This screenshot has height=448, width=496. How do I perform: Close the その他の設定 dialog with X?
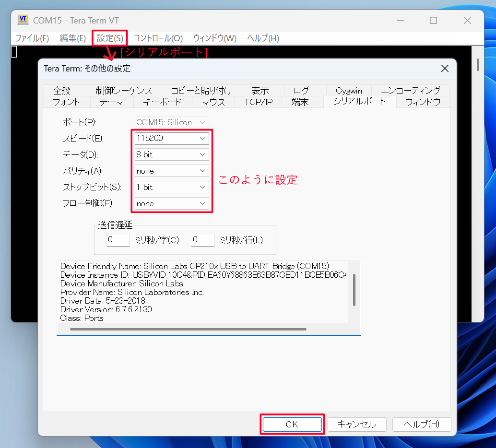point(445,69)
